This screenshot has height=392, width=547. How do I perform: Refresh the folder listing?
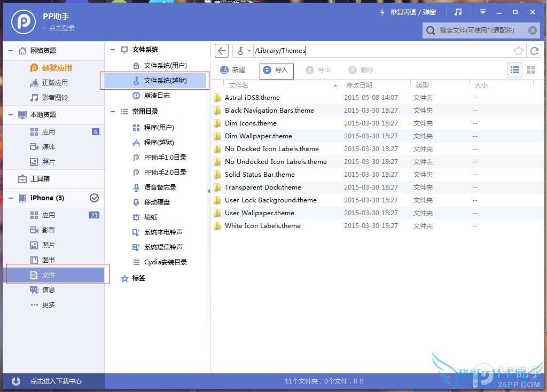click(534, 51)
